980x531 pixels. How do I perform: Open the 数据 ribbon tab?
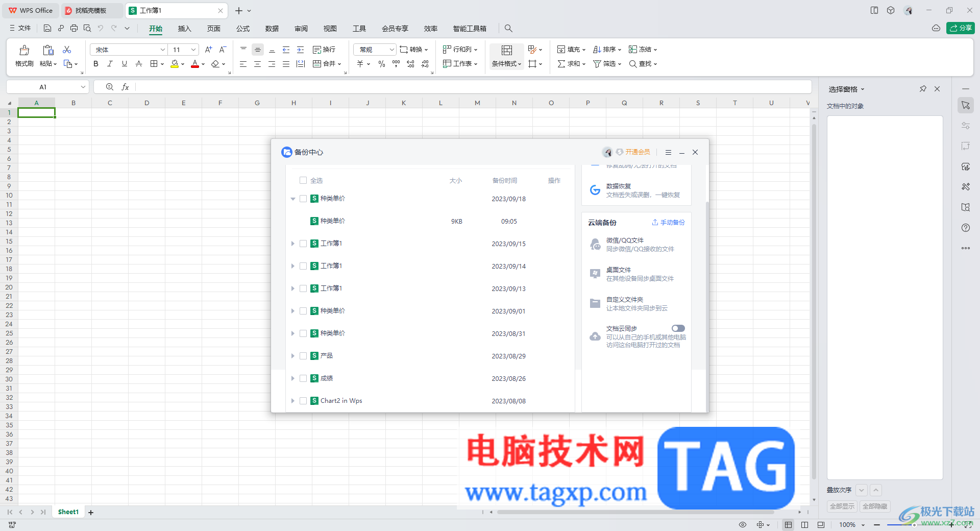272,29
